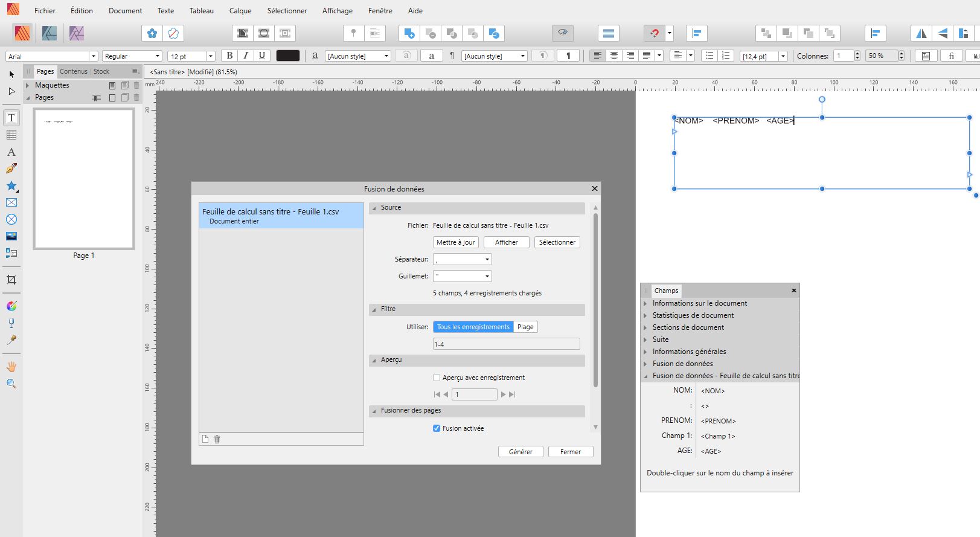
Task: Select the blue star shape tool
Action: coord(11,185)
